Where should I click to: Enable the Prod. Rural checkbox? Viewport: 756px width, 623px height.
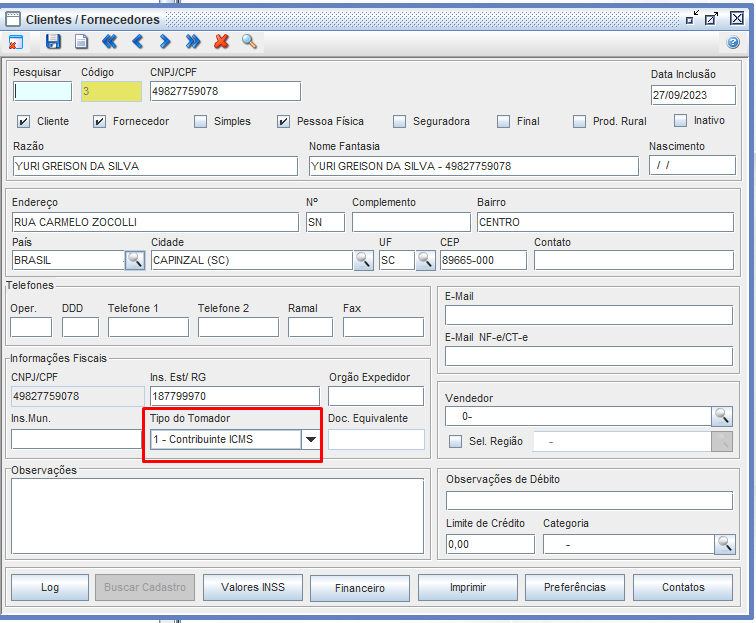(x=579, y=122)
